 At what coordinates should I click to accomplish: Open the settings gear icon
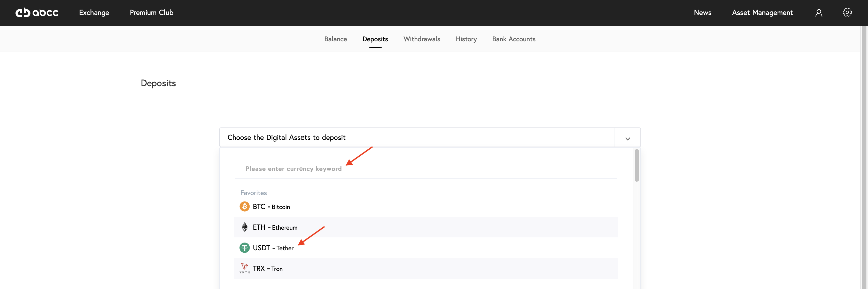click(x=847, y=12)
